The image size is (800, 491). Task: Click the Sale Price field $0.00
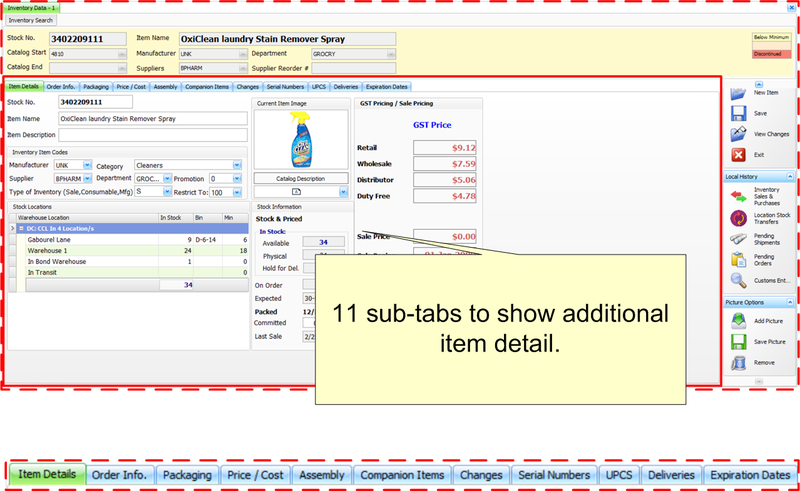click(445, 236)
